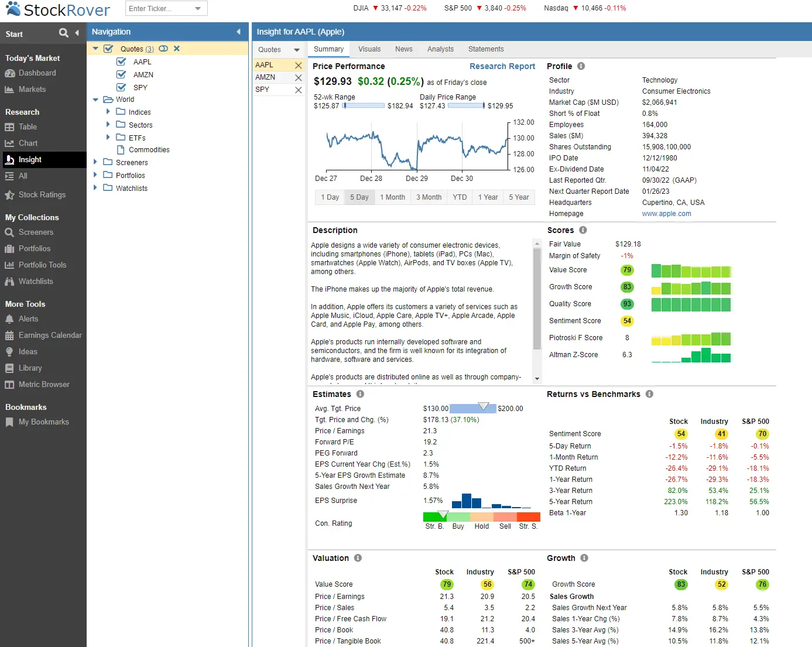This screenshot has height=647, width=812.
Task: Launch the Metric Browser tool
Action: click(44, 385)
